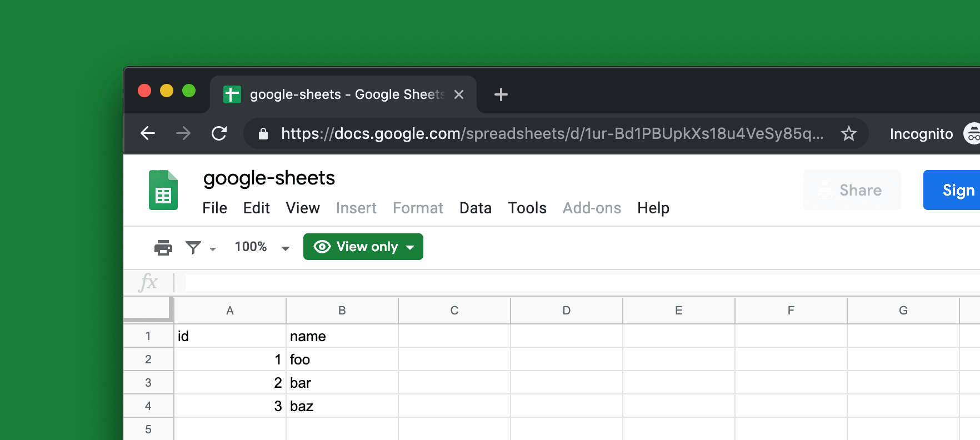Click the lock icon in address bar
The image size is (980, 440).
coord(263,133)
